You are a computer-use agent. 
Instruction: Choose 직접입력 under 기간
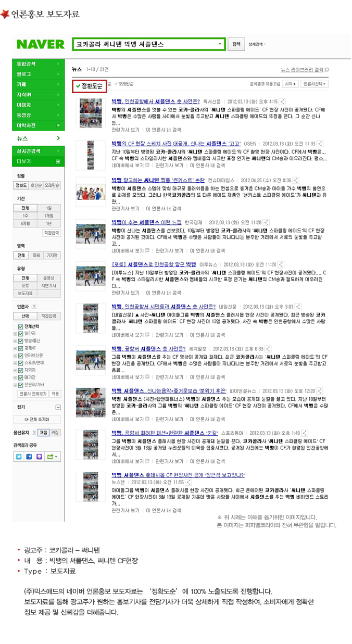point(51,233)
